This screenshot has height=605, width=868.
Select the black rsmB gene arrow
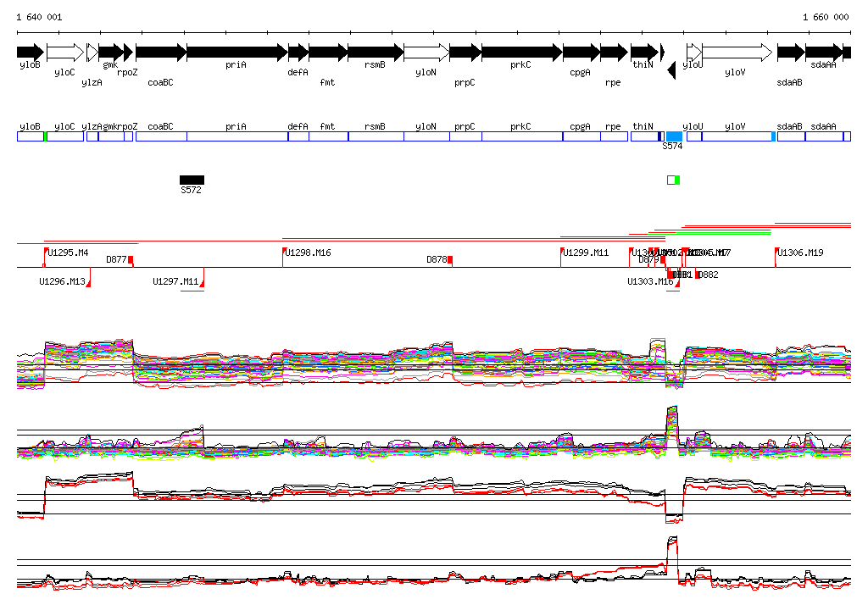(x=376, y=53)
